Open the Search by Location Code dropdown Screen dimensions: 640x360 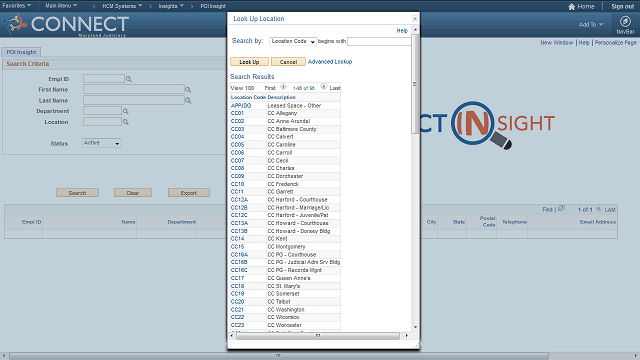(x=293, y=41)
